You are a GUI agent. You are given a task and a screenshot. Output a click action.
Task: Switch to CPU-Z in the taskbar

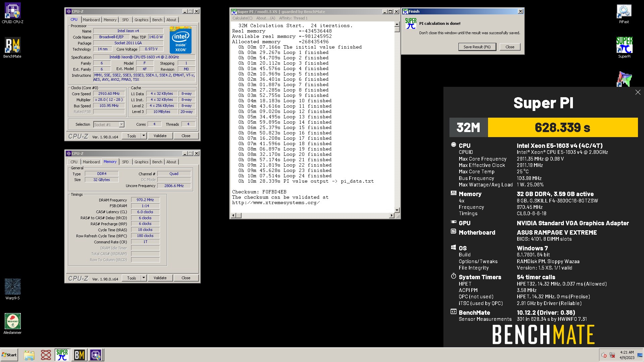point(96,355)
